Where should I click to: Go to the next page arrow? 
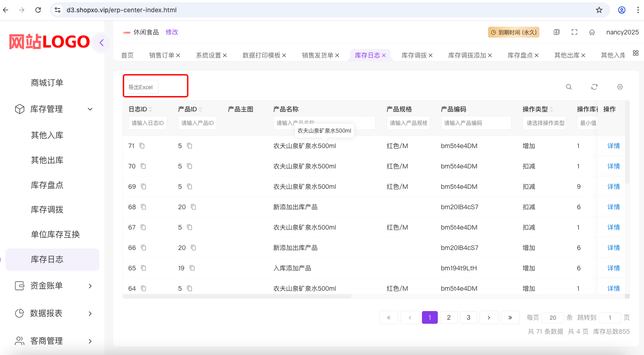489,317
